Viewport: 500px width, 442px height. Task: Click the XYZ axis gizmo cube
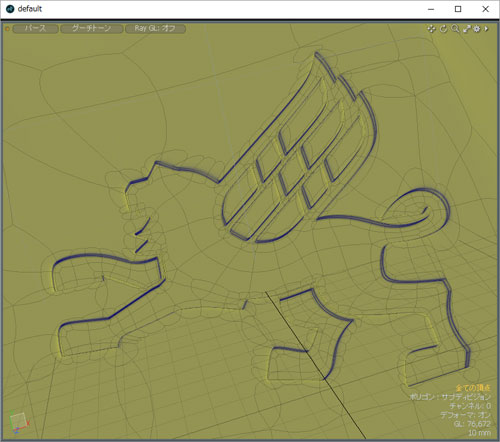pyautogui.click(x=18, y=422)
